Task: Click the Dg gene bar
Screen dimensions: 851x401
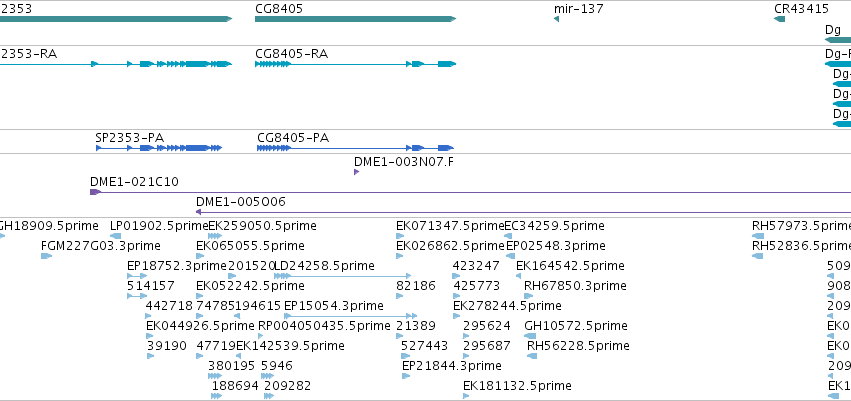Action: pyautogui.click(x=838, y=40)
